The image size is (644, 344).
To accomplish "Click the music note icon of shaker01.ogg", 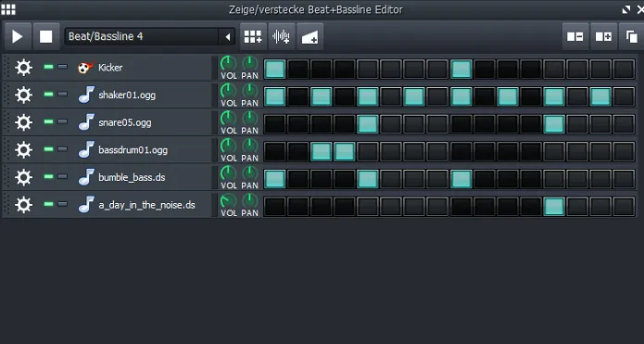I will (x=86, y=95).
